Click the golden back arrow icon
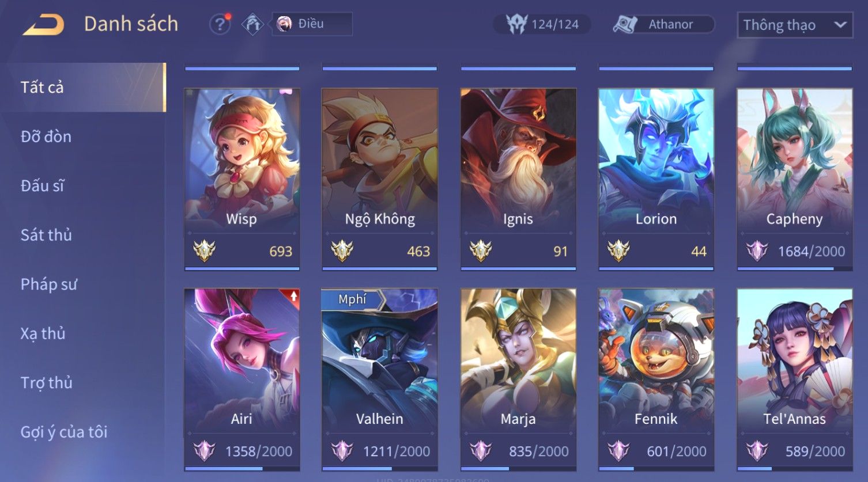 [43, 25]
